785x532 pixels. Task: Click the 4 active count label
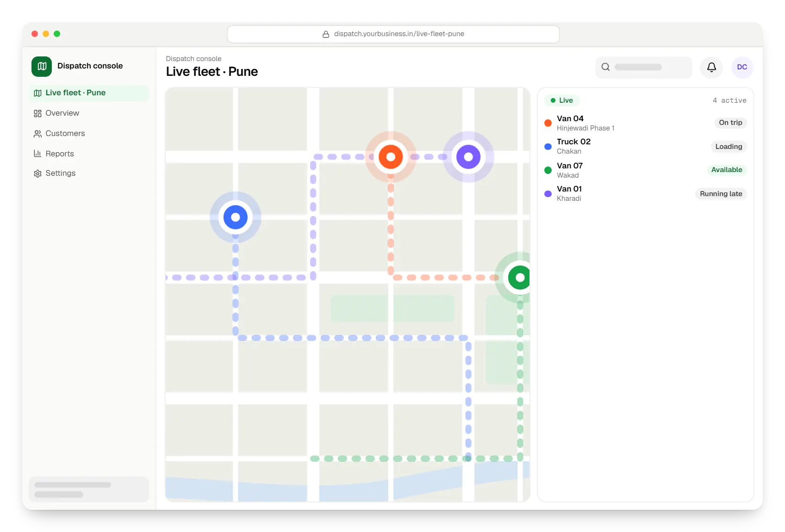click(x=729, y=100)
